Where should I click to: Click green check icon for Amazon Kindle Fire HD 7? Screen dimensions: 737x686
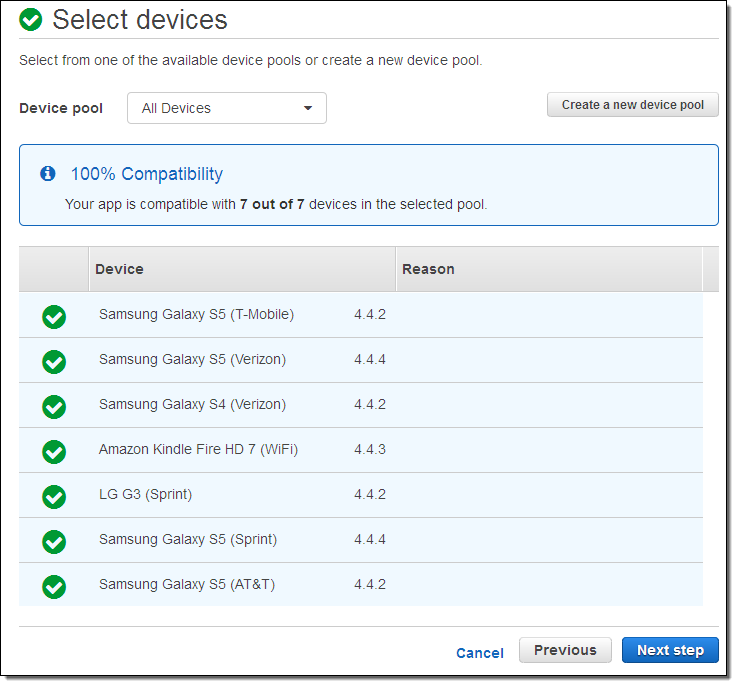(x=54, y=451)
